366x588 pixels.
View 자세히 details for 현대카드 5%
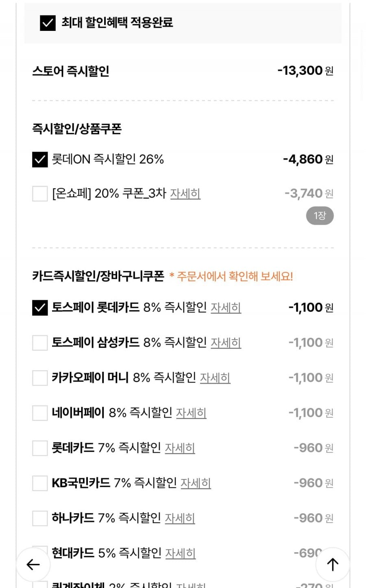point(180,553)
